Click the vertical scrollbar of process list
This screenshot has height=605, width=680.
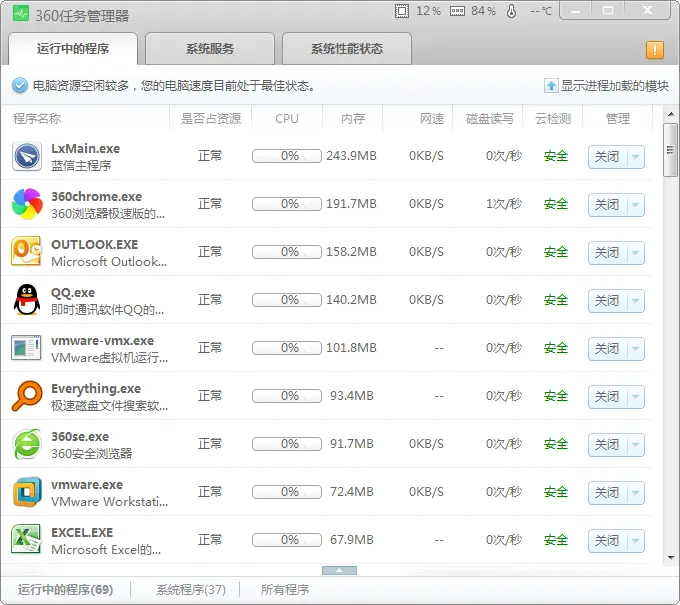point(670,350)
